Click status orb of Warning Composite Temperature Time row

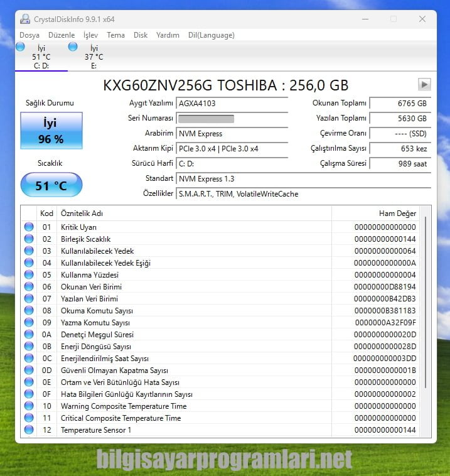(x=29, y=406)
